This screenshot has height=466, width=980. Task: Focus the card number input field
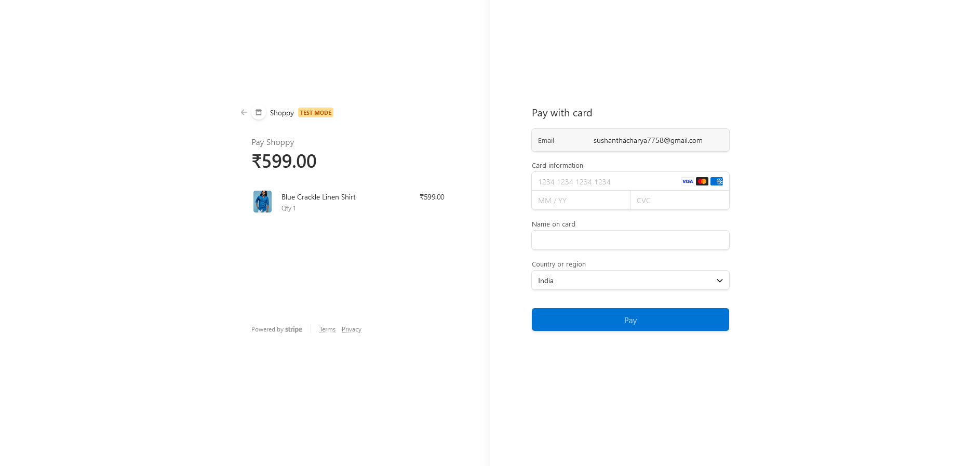[x=597, y=182]
